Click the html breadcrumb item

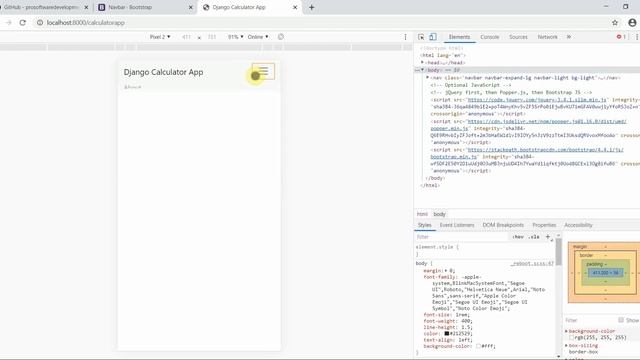[x=422, y=214]
